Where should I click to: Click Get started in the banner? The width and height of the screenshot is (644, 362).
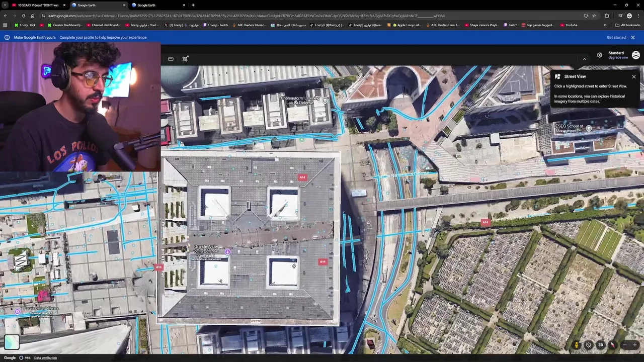616,37
